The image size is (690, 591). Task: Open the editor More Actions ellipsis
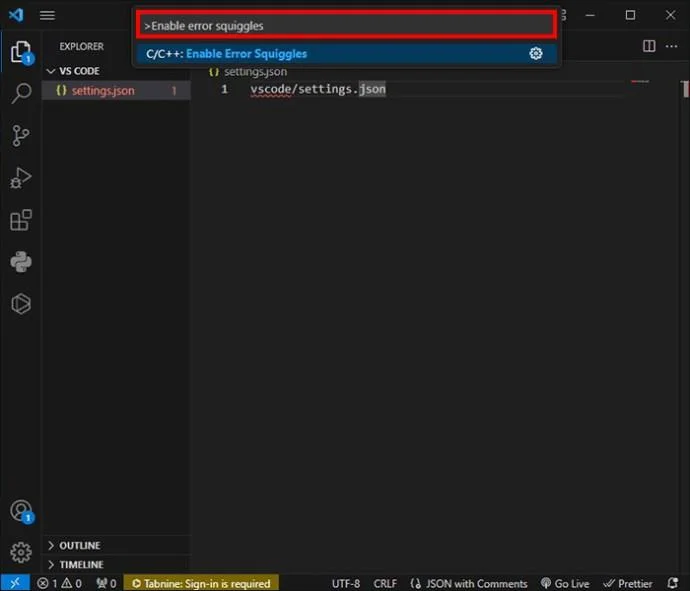[x=671, y=46]
